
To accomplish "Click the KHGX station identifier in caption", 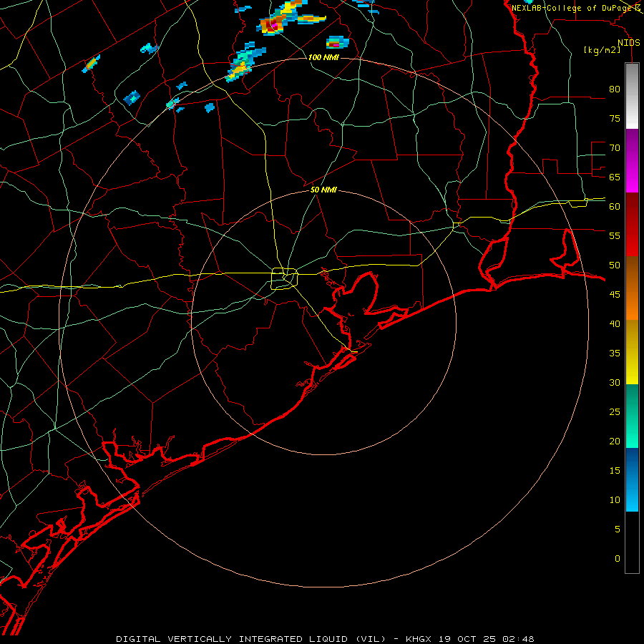I will [420, 639].
